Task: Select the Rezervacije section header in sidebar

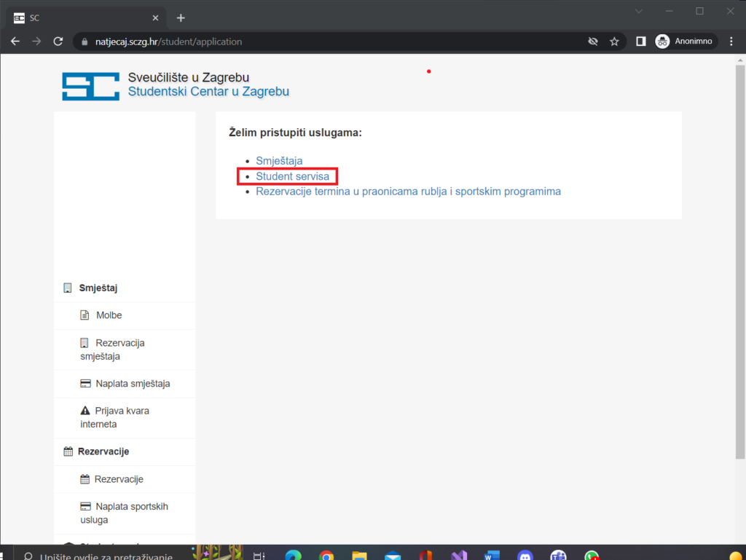Action: point(103,451)
